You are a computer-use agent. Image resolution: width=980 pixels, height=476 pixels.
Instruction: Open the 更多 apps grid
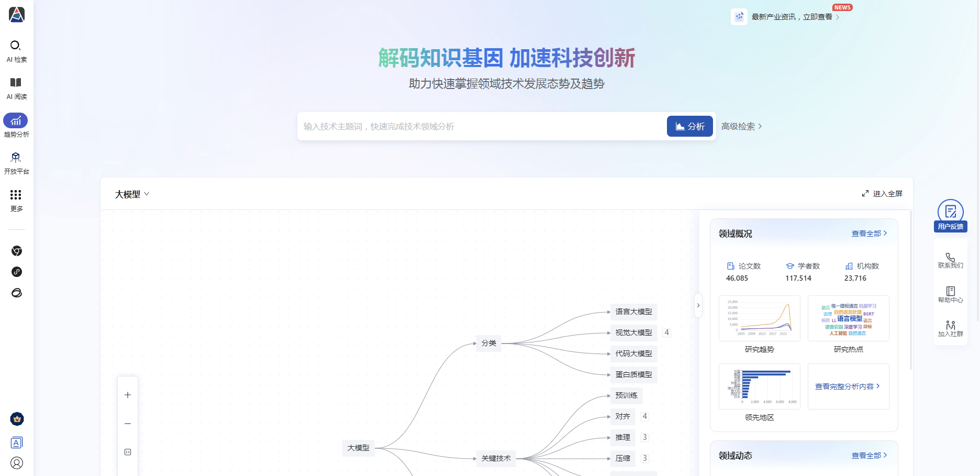pyautogui.click(x=16, y=200)
